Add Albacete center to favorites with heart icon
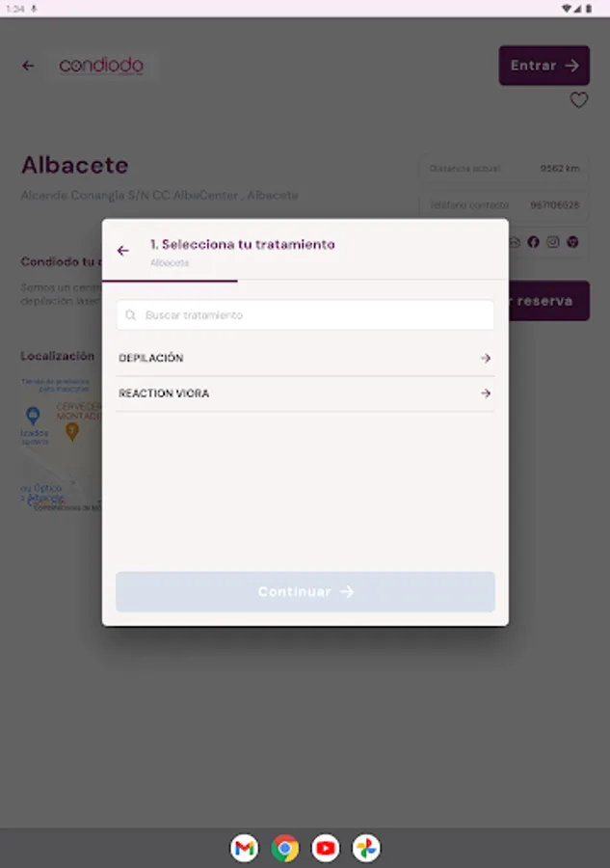610x868 pixels. (x=578, y=100)
